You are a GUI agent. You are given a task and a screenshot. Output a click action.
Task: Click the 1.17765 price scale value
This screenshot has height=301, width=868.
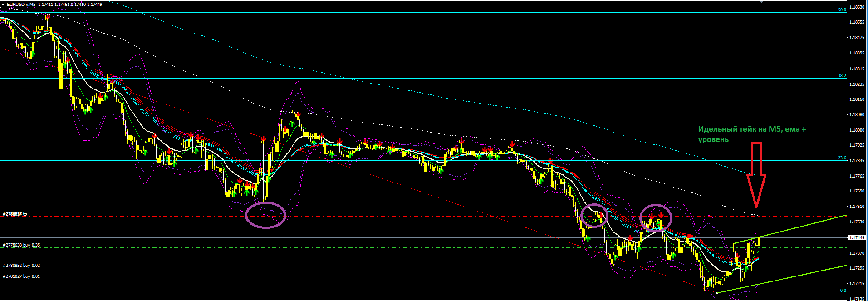[857, 176]
